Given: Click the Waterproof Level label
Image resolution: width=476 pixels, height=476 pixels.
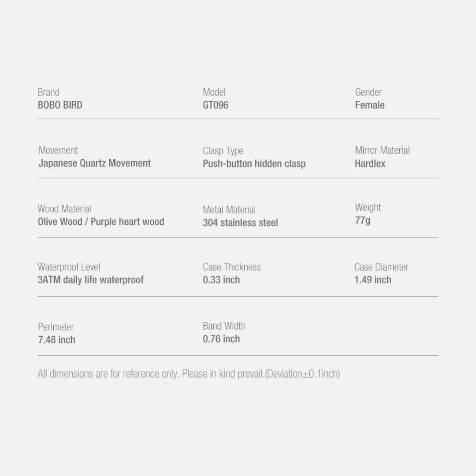Looking at the screenshot, I should (69, 267).
